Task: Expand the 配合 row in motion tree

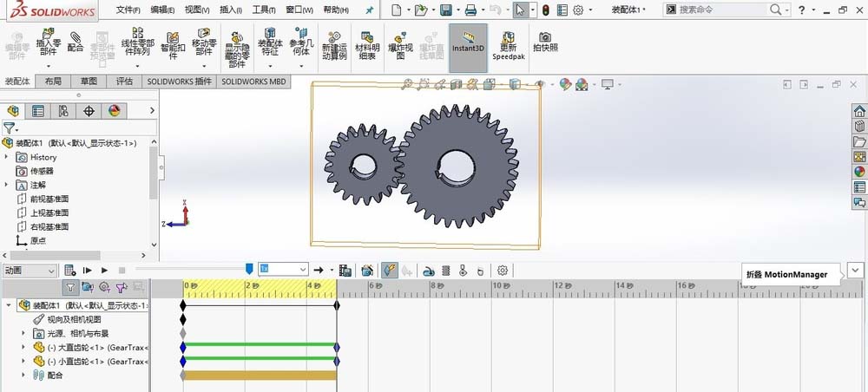Action: pyautogui.click(x=23, y=375)
